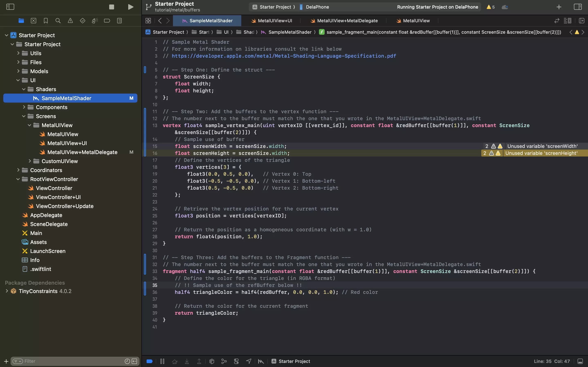Open the cloud status icon
Viewport: 588px width, 367px height.
coord(505,7)
